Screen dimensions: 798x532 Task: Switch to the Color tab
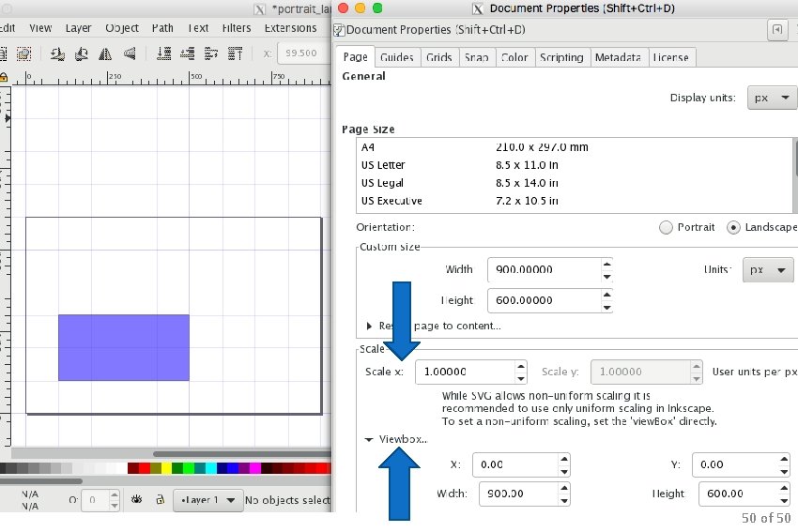514,57
